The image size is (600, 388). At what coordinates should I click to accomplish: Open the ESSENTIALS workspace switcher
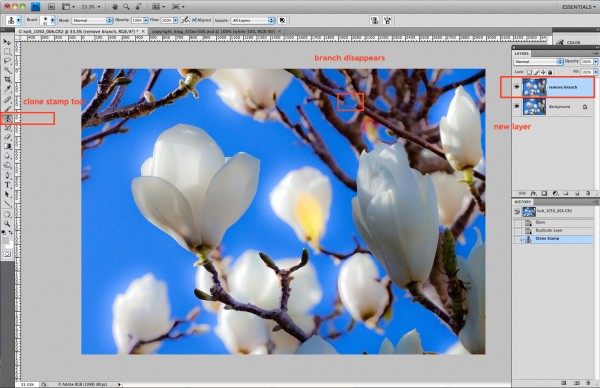(x=579, y=7)
